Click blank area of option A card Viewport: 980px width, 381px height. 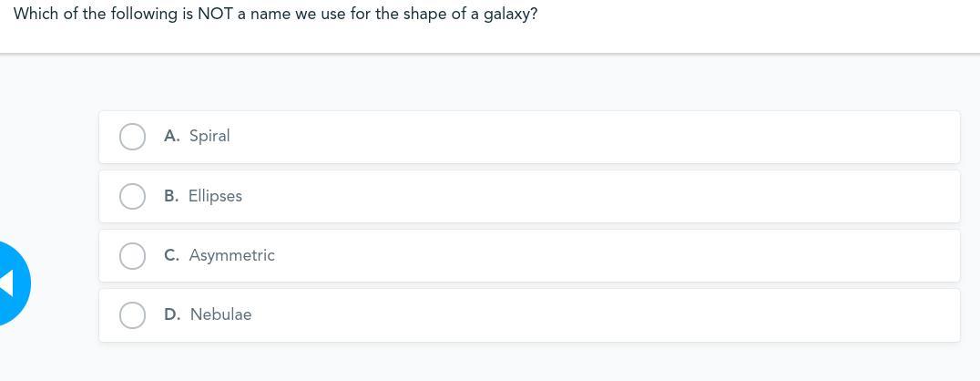coord(592,137)
